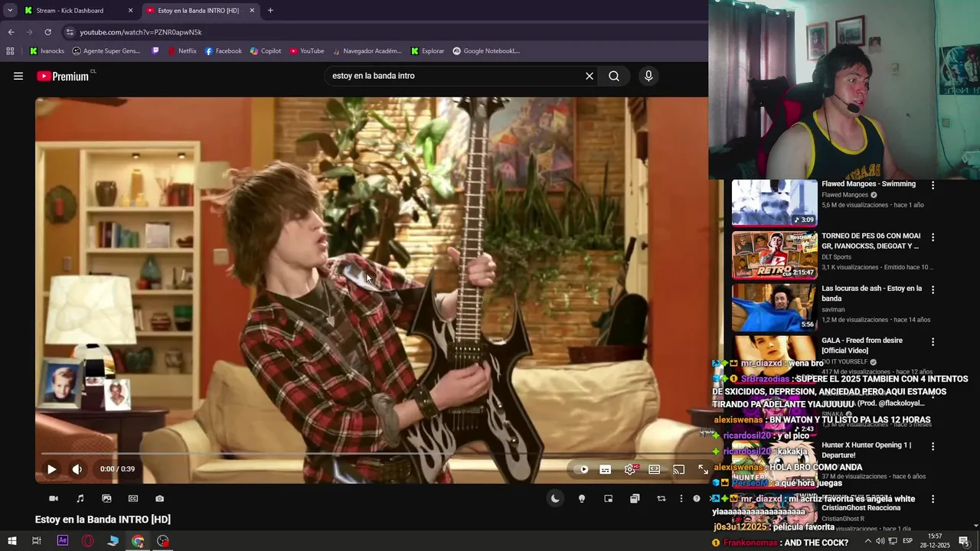
Task: Go to YouTube Premium home logo
Action: pyautogui.click(x=63, y=76)
